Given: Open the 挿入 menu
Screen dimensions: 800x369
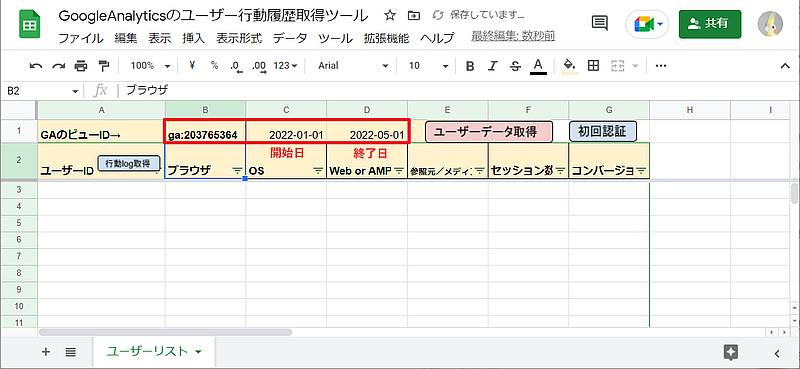Looking at the screenshot, I should click(x=193, y=38).
